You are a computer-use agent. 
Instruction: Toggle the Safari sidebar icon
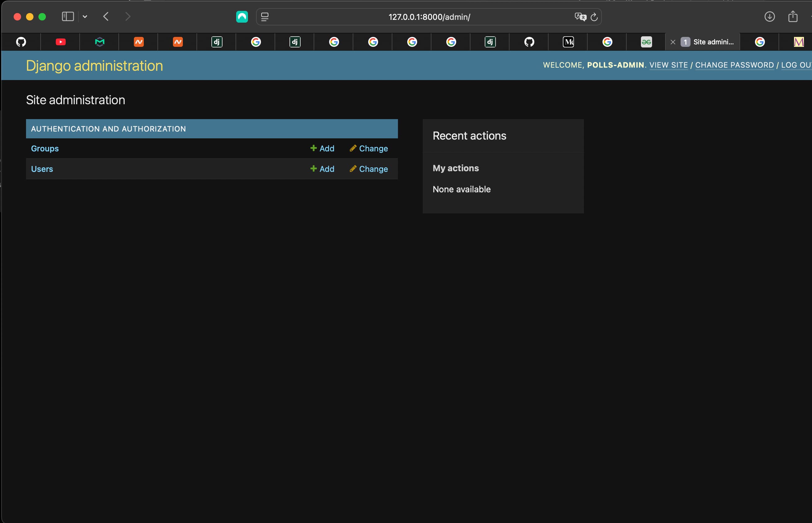68,17
